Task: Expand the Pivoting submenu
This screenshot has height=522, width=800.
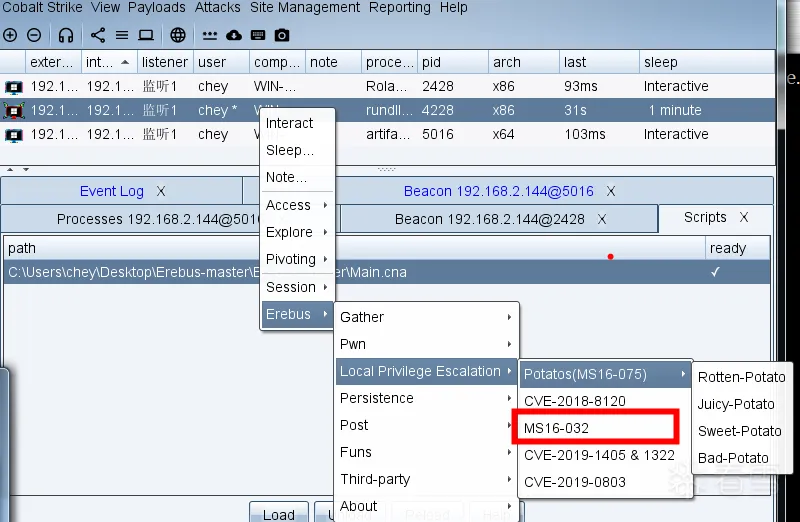Action: [297, 259]
